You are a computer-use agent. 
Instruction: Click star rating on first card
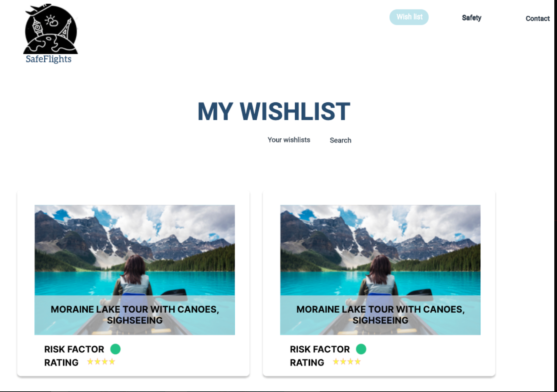101,362
